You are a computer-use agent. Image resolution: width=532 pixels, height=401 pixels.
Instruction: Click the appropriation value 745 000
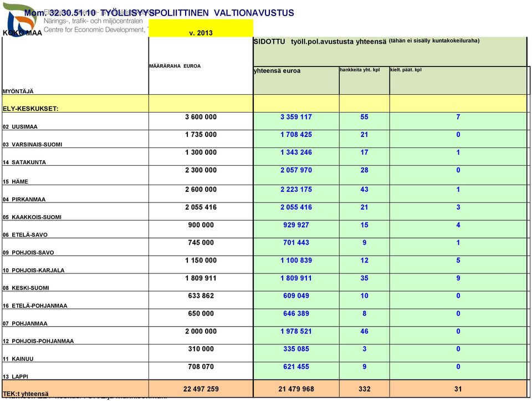[x=201, y=242]
